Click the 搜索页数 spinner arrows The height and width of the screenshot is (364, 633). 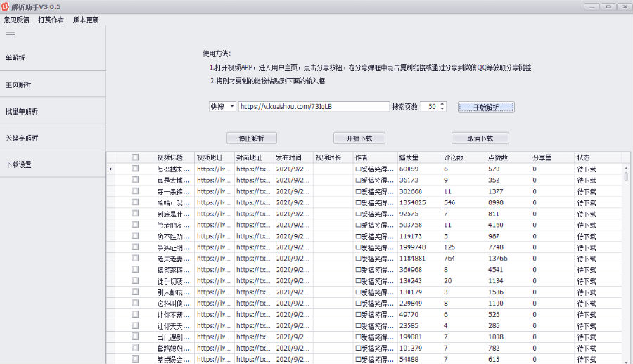pyautogui.click(x=441, y=107)
